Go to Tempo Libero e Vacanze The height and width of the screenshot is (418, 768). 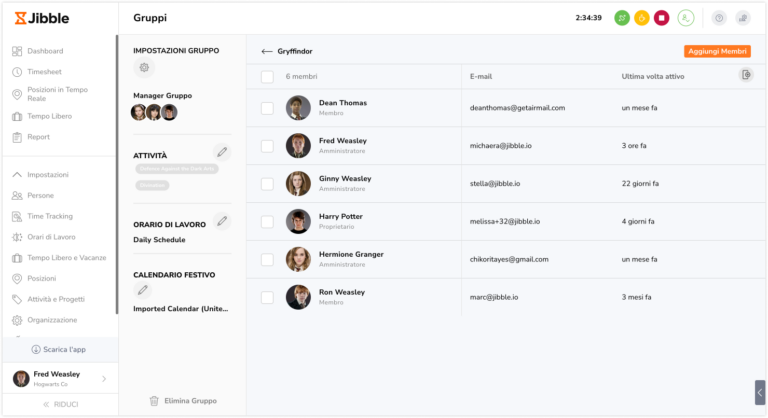[x=67, y=258]
